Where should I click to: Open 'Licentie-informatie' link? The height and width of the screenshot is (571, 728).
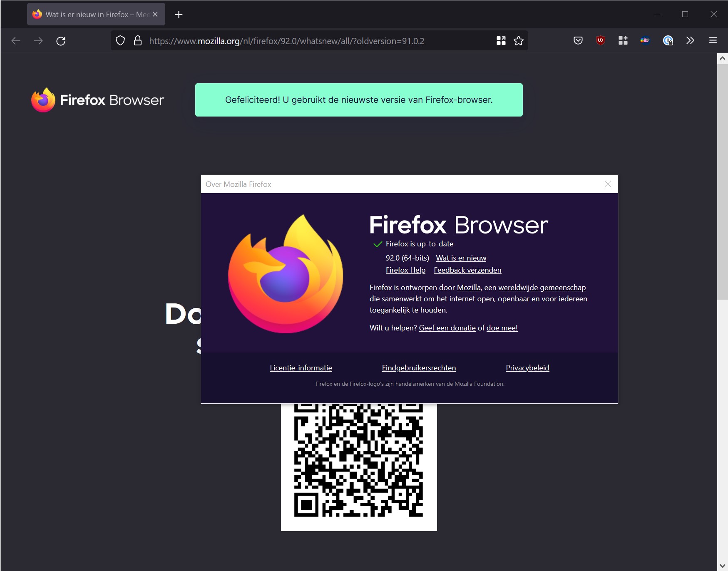point(301,368)
